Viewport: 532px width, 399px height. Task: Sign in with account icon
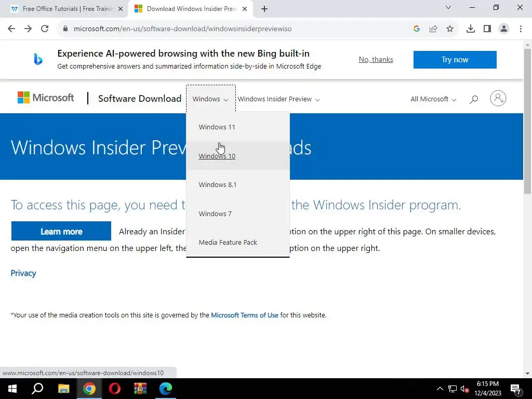pos(498,98)
